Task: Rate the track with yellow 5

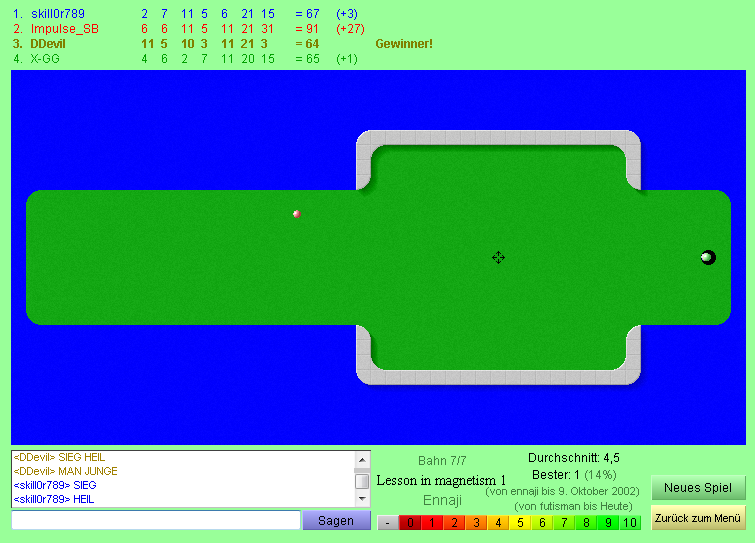Action: [520, 522]
